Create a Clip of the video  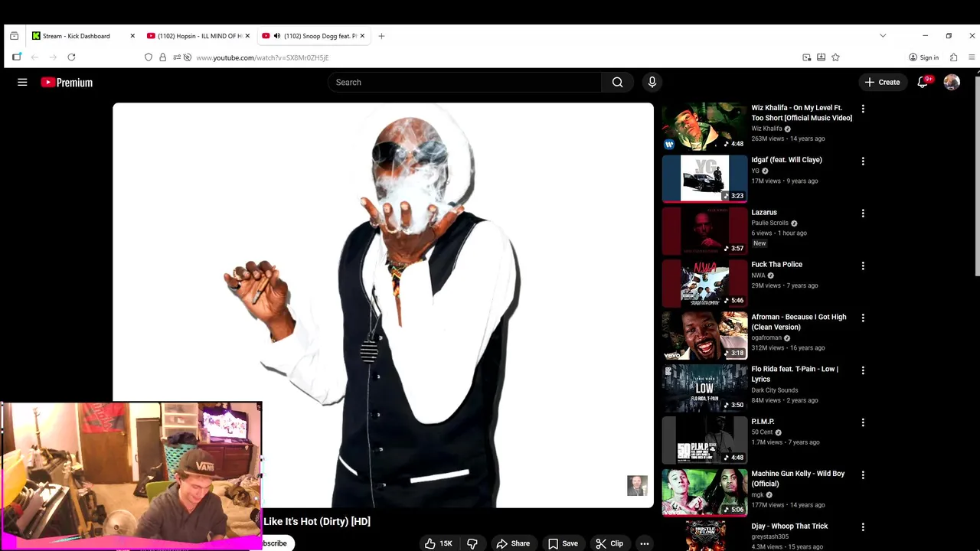point(610,543)
